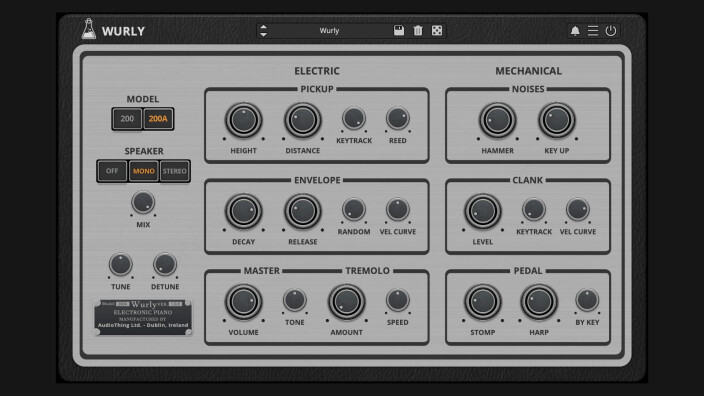Click the pedal STOMP knob

[483, 302]
